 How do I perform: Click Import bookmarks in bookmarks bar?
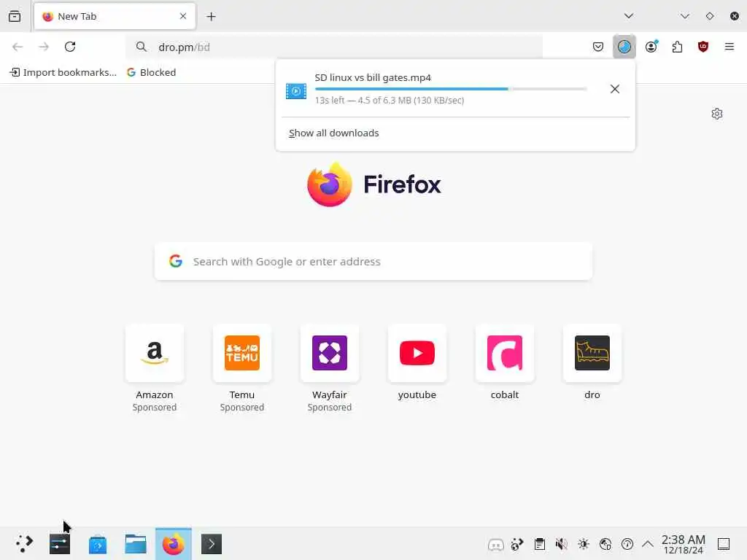coord(63,72)
